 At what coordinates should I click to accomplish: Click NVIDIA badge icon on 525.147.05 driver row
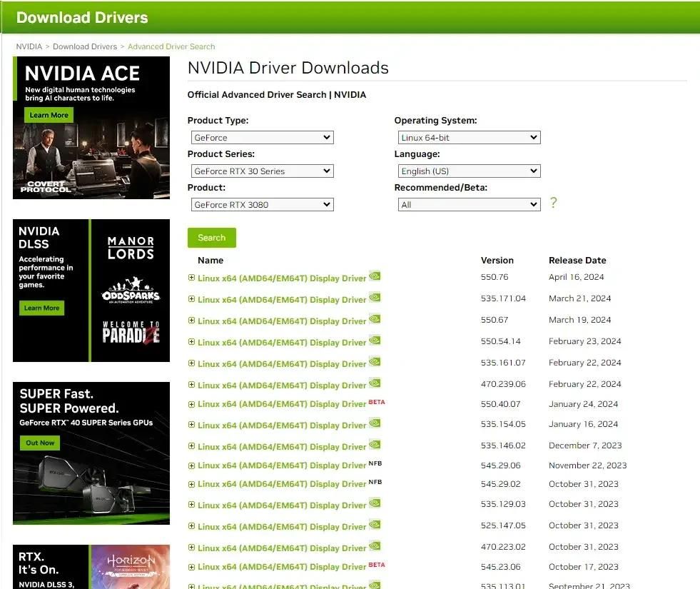coord(375,525)
